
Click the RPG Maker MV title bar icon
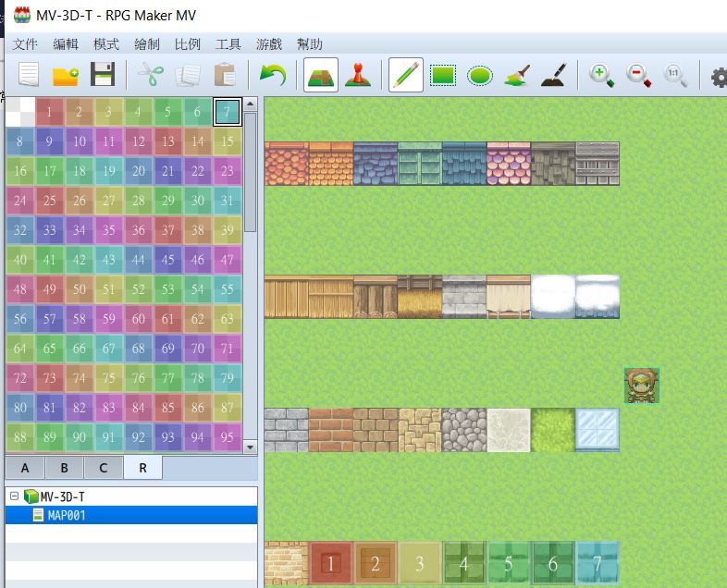pyautogui.click(x=22, y=16)
